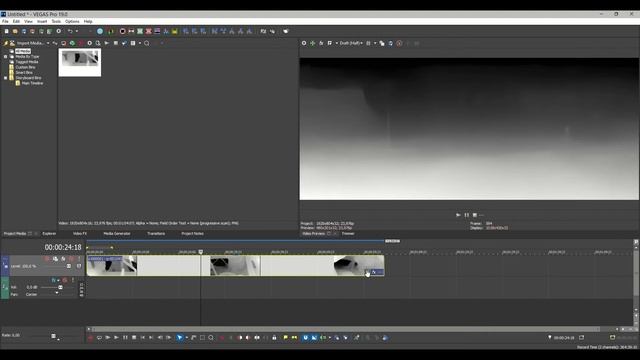Create a new project from the toolbar
The height and width of the screenshot is (360, 640).
point(7,31)
